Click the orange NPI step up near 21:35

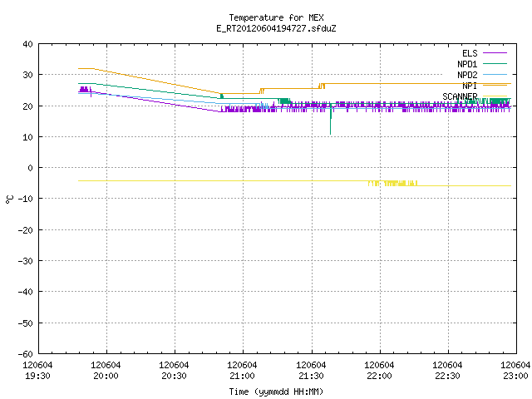(322, 86)
